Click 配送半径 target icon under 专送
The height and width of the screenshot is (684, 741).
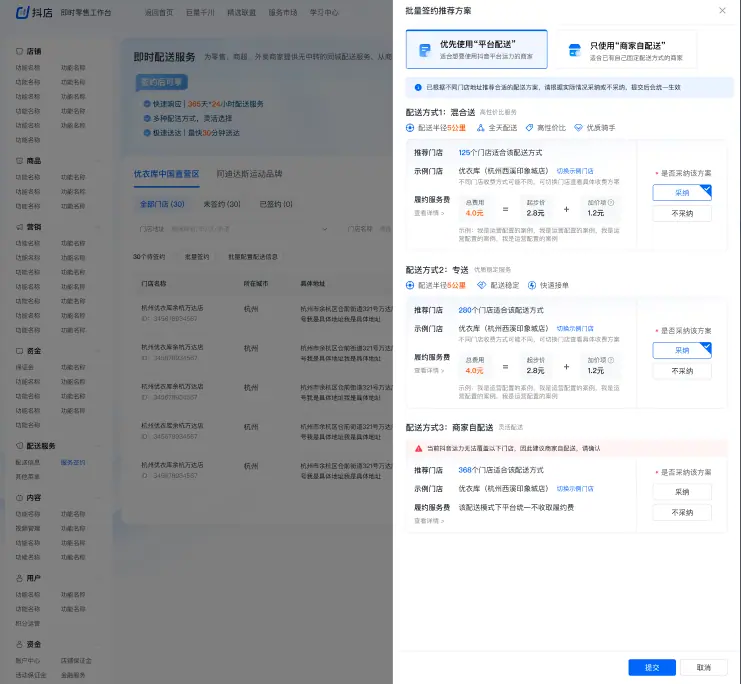(410, 285)
